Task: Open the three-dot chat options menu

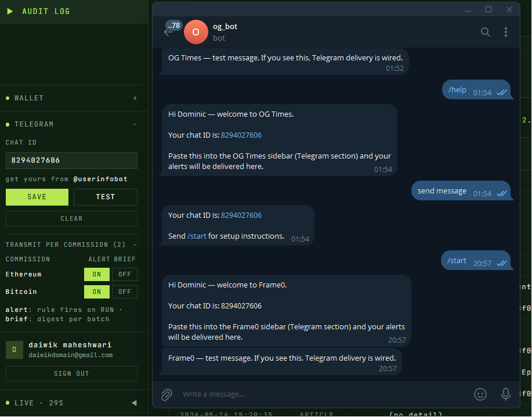Action: (x=505, y=32)
